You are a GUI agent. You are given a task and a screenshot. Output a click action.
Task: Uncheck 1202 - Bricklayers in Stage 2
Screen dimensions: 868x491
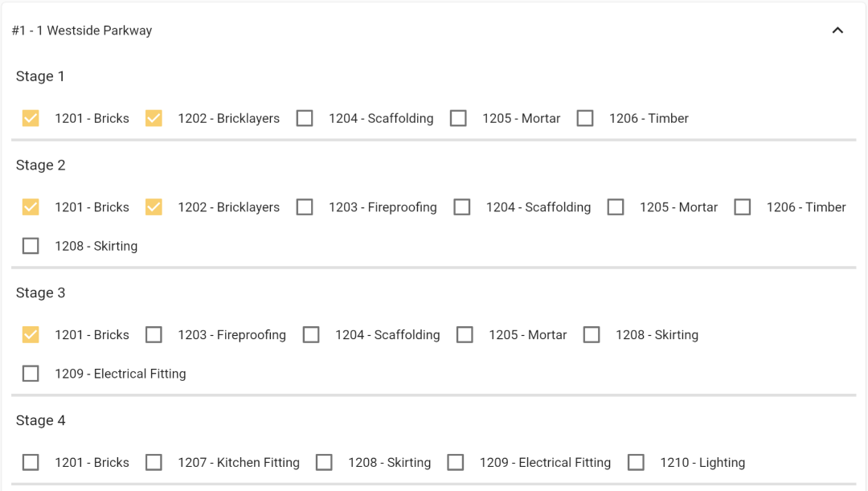click(154, 207)
